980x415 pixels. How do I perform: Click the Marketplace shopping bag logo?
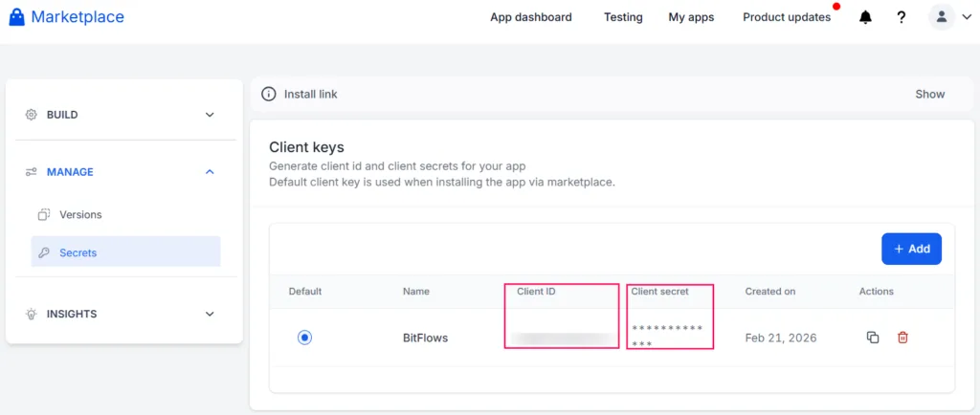click(x=17, y=17)
